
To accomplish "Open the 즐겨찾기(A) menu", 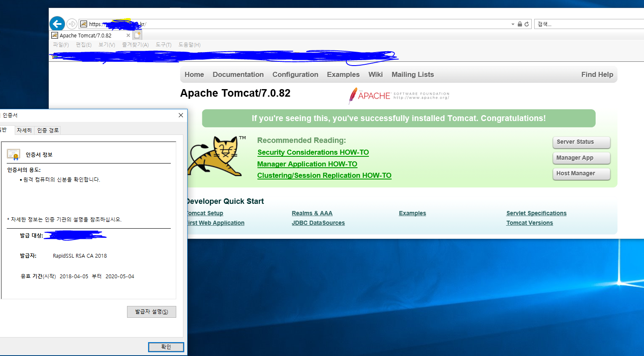I will [135, 45].
